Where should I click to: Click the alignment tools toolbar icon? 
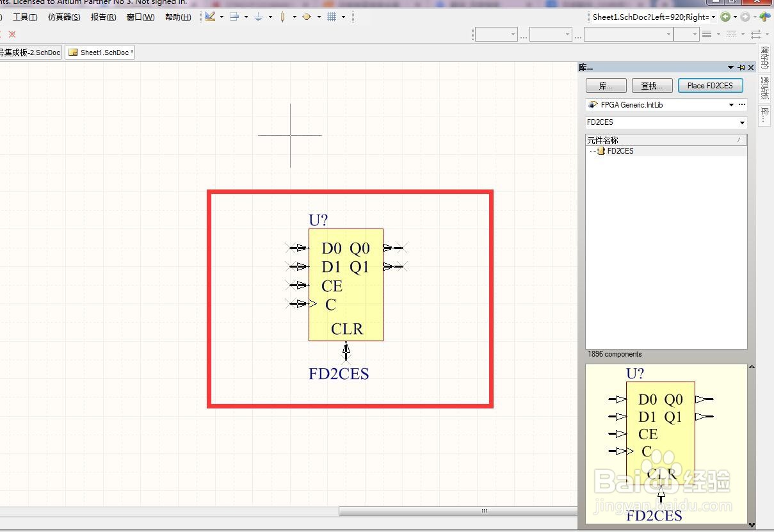tap(234, 17)
